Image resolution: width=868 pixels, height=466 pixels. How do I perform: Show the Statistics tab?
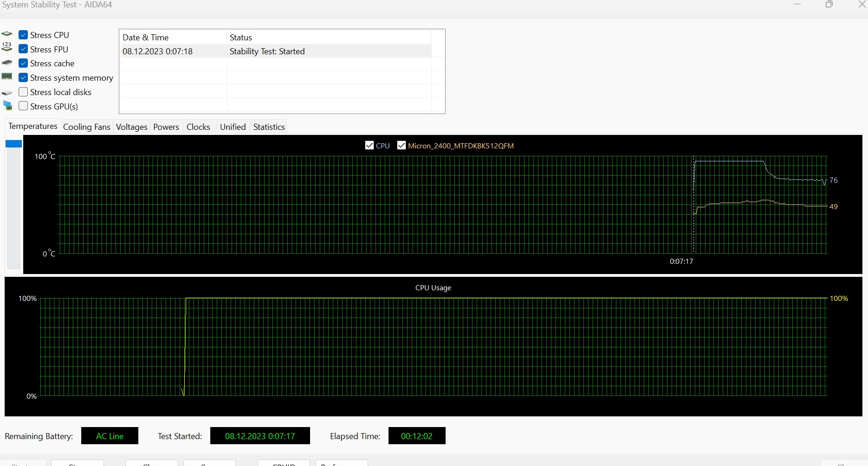coord(269,127)
